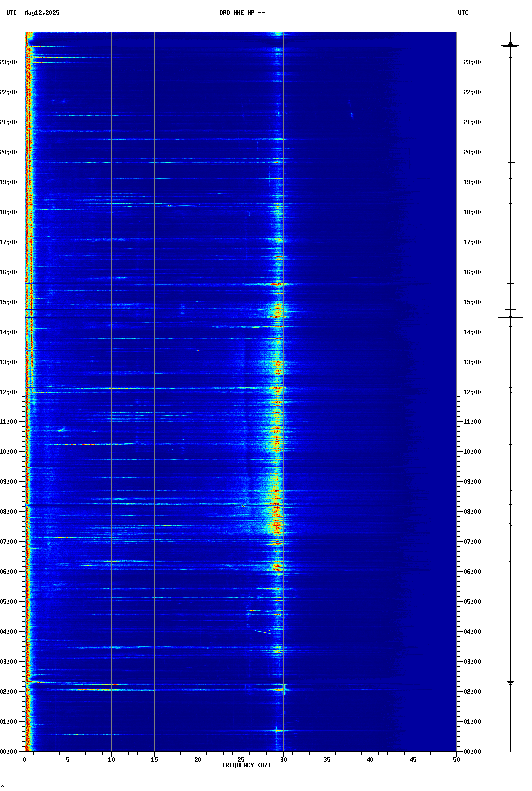The height and width of the screenshot is (791, 532).
Task: Select the right-axis 12:00 time label
Action: pos(472,392)
